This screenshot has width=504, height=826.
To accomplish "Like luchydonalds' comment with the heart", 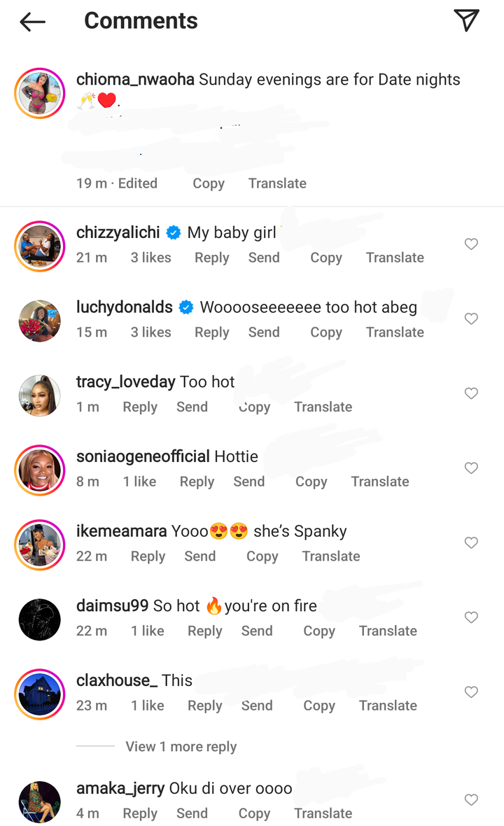I will click(471, 318).
